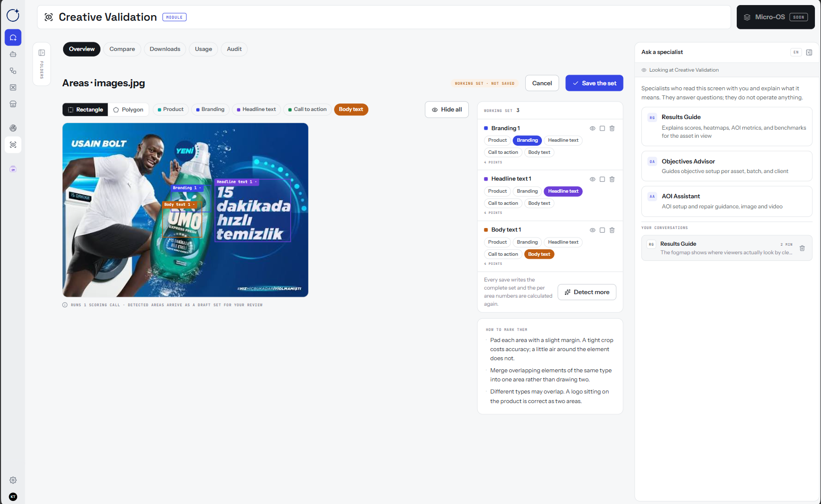The height and width of the screenshot is (504, 821).
Task: Open the Results Guide conversation from 2 min ago
Action: pos(727,248)
